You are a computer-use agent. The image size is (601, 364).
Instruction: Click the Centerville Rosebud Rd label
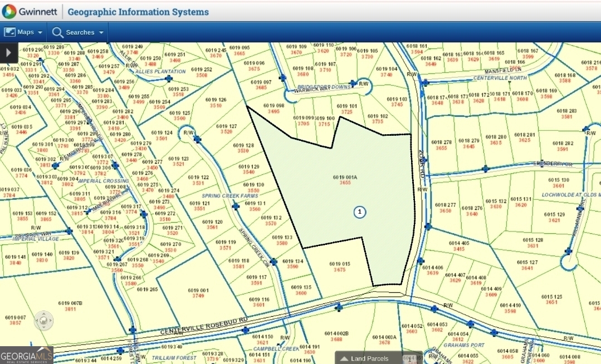pyautogui.click(x=204, y=325)
